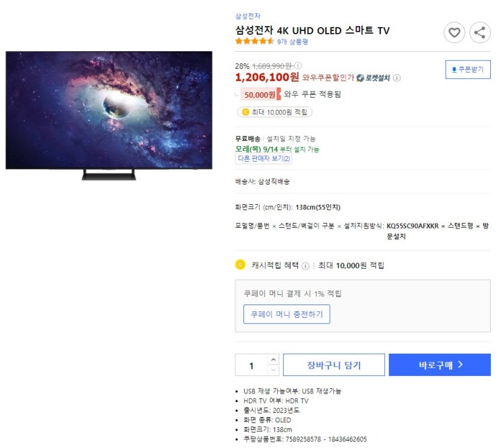Click info icon next to 로켓설치
This screenshot has height=448, width=501.
396,78
